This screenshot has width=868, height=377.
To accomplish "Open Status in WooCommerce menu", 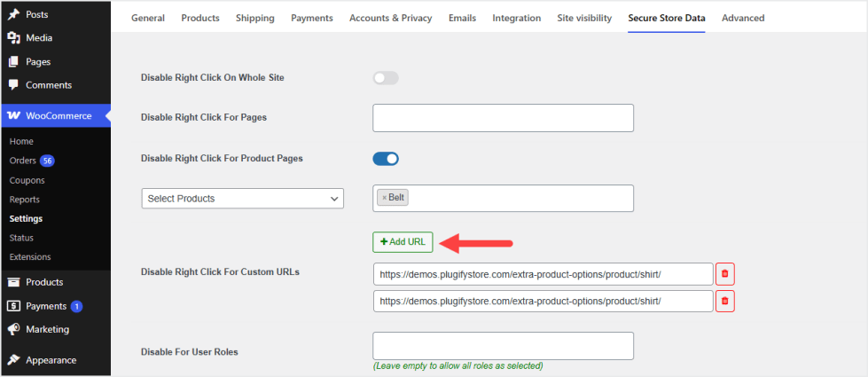I will click(x=21, y=238).
